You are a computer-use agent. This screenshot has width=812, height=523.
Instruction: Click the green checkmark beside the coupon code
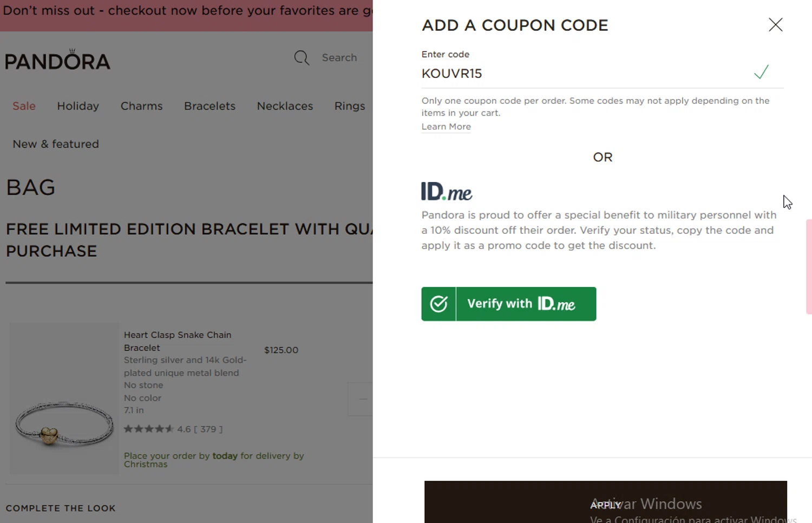tap(761, 72)
